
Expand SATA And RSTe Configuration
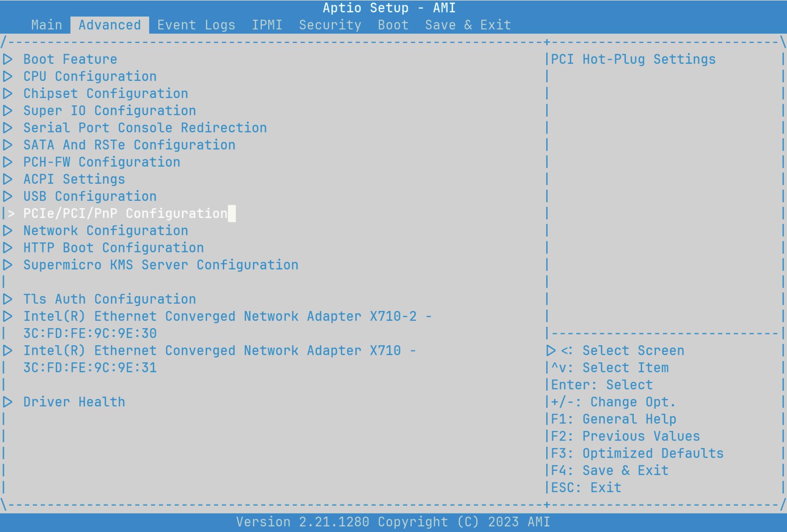coord(129,145)
